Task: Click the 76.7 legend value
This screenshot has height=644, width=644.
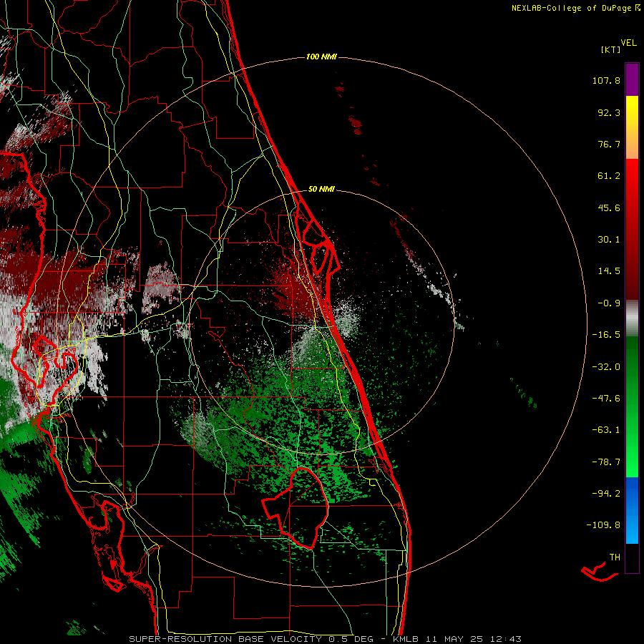Action: click(x=609, y=144)
